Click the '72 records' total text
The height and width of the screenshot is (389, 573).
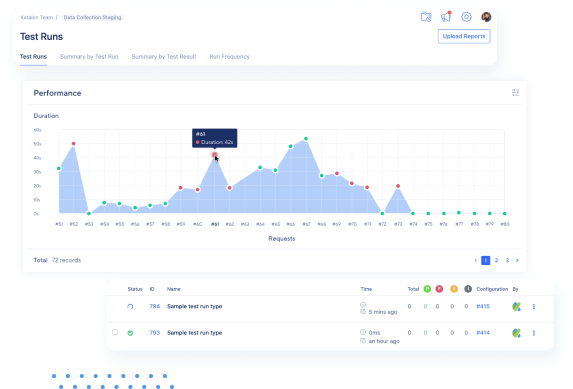point(66,260)
